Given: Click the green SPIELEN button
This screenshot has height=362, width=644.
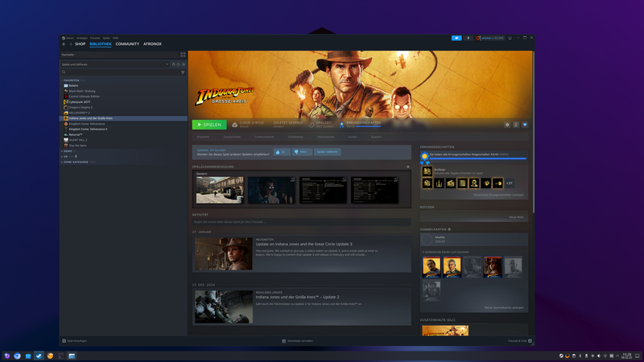Looking at the screenshot, I should (x=209, y=125).
